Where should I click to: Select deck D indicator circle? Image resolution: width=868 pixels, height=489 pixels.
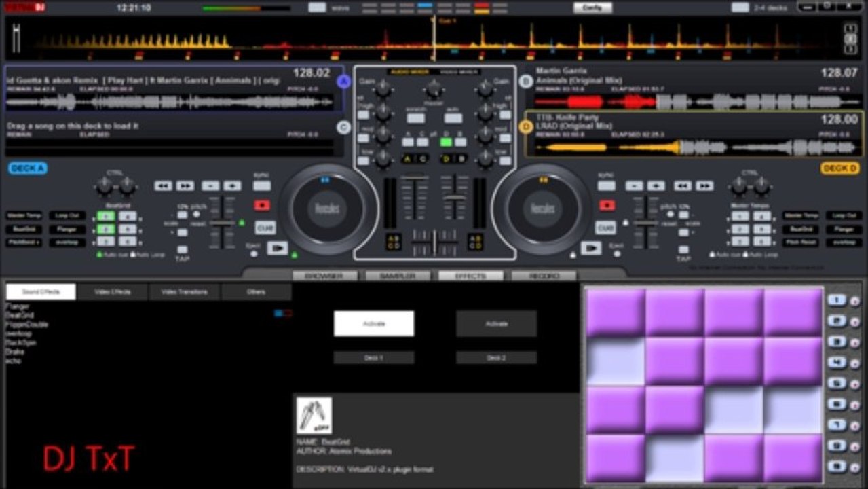[x=525, y=127]
